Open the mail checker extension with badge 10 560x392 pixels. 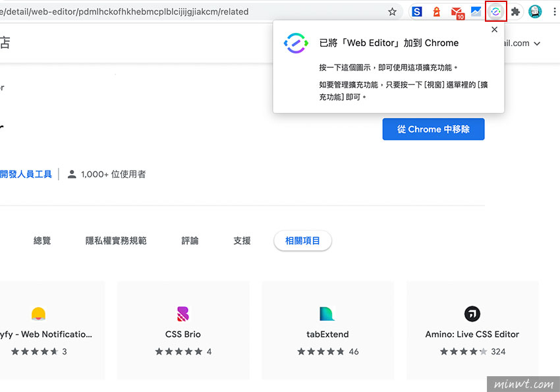pyautogui.click(x=457, y=13)
